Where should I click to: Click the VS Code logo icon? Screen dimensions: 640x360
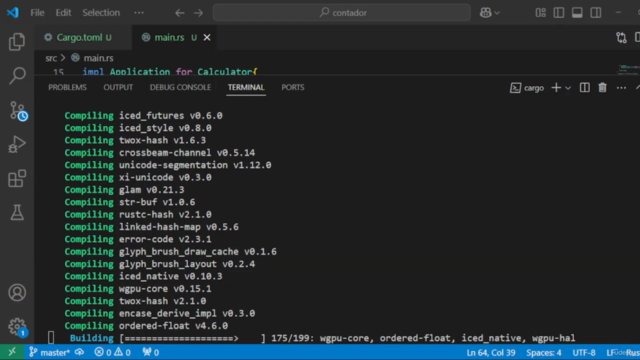click(13, 13)
